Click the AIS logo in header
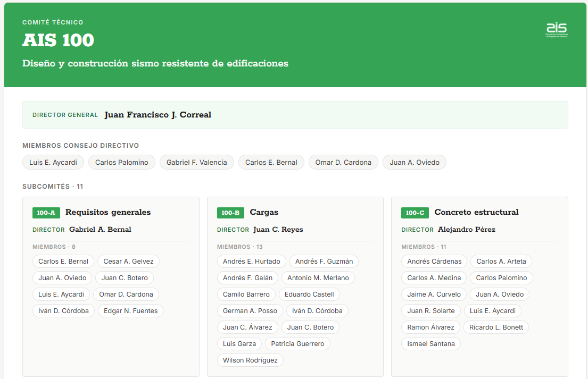The width and height of the screenshot is (588, 379). [557, 30]
